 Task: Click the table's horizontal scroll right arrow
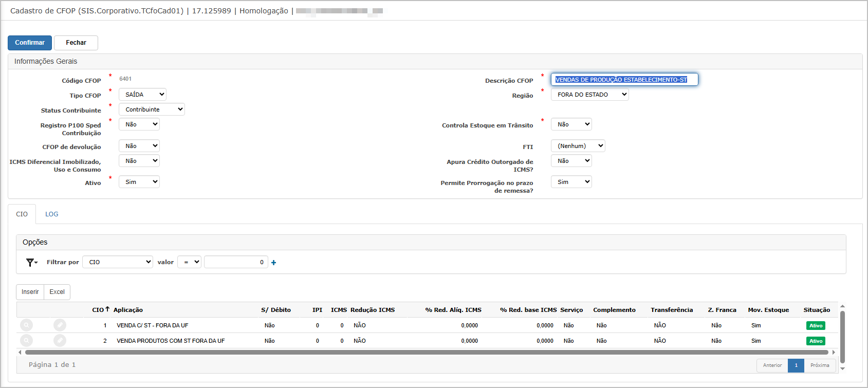834,353
